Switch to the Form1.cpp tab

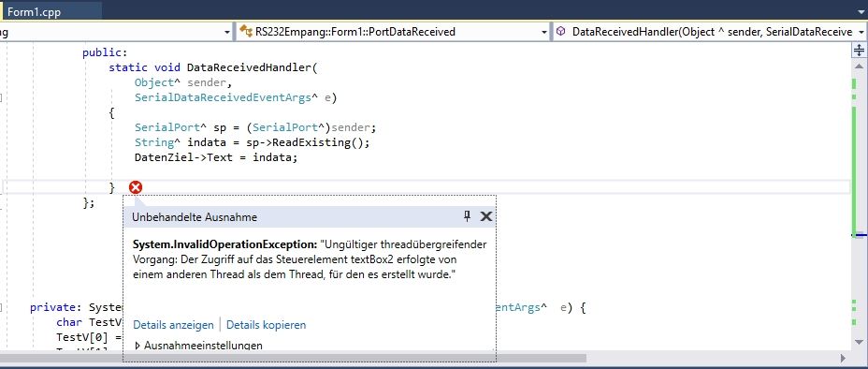(x=35, y=11)
